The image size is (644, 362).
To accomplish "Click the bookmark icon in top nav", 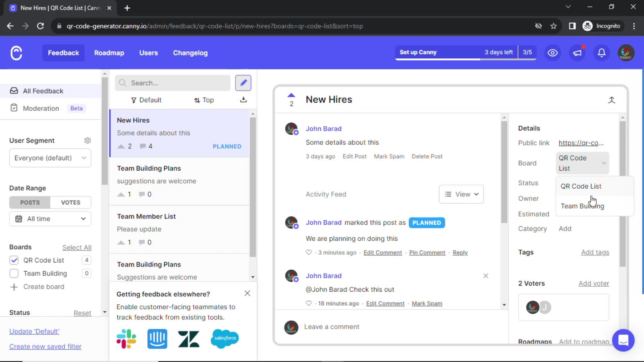I will [554, 25].
